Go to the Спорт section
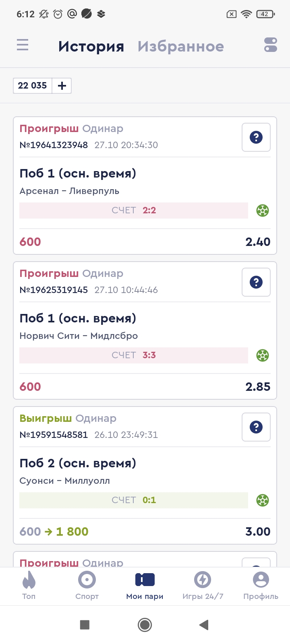The image size is (290, 644). click(87, 585)
